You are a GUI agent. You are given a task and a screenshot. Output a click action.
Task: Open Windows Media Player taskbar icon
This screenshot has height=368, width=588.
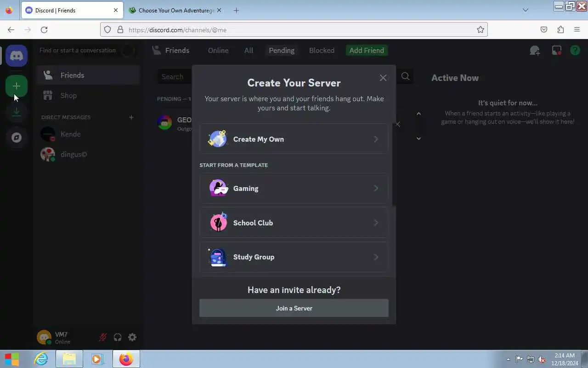pos(97,359)
